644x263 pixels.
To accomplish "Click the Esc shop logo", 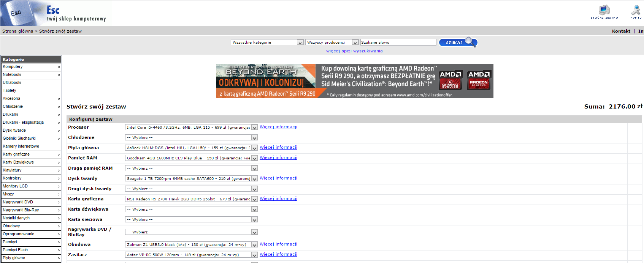I will pyautogui.click(x=56, y=13).
